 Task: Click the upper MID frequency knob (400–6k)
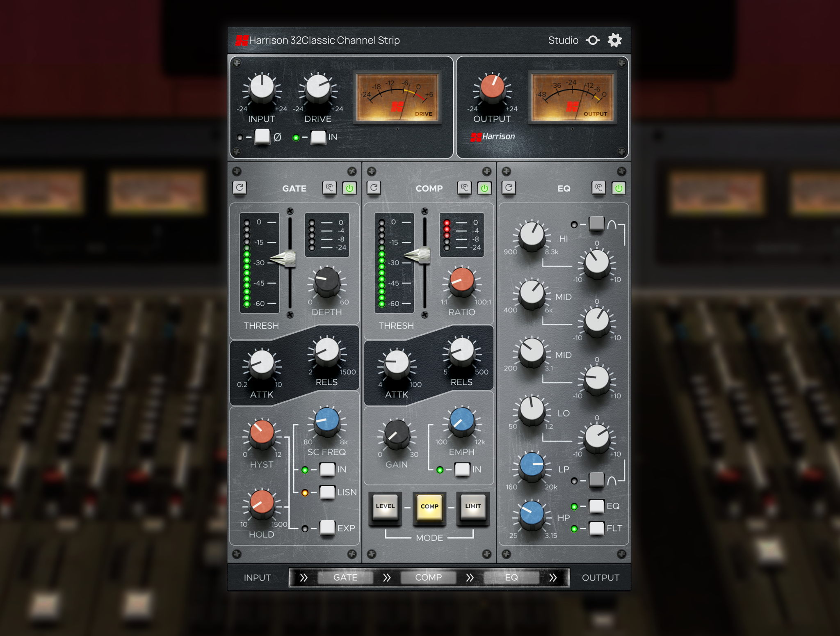click(x=532, y=294)
